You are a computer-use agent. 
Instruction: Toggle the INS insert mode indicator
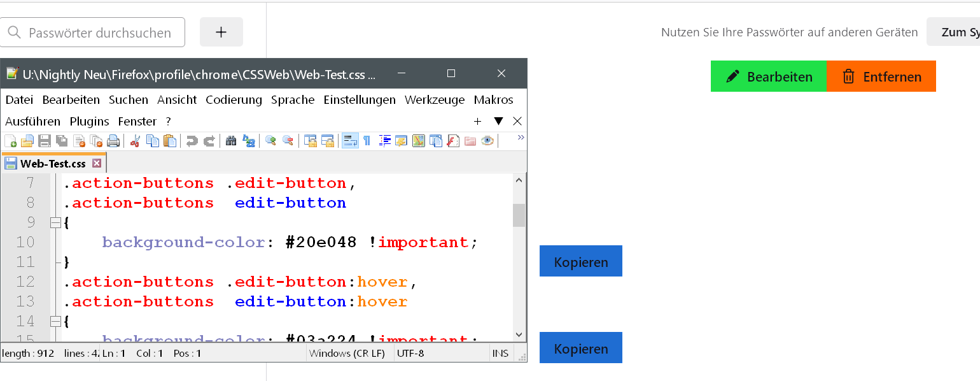pyautogui.click(x=500, y=353)
